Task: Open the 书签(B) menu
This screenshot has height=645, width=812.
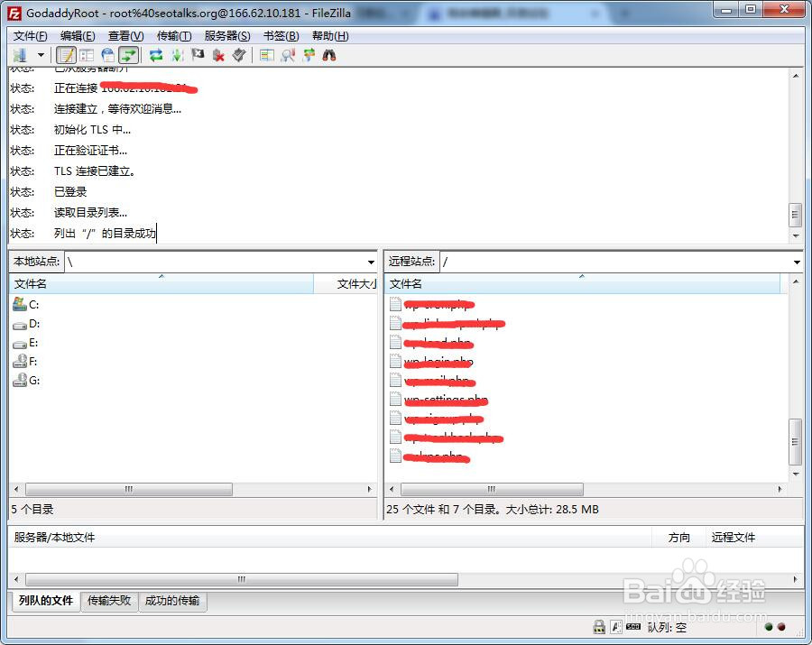Action: click(x=281, y=36)
